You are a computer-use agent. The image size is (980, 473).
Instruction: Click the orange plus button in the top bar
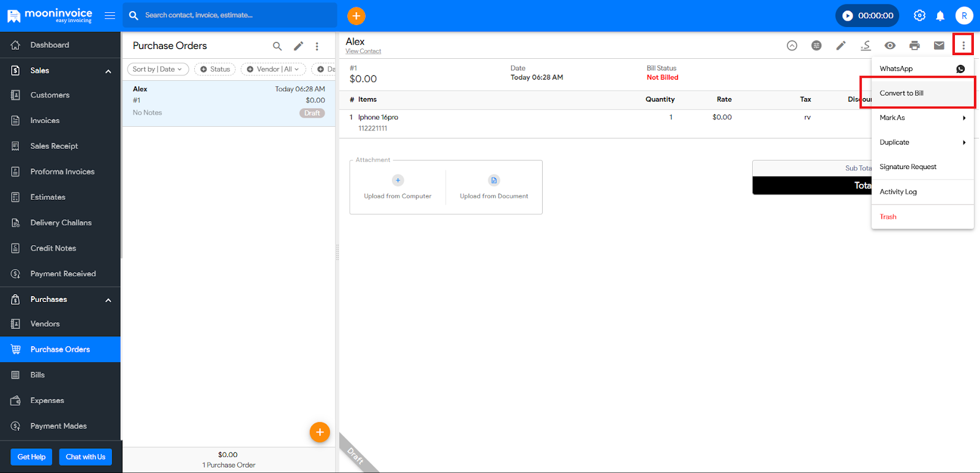(x=356, y=16)
